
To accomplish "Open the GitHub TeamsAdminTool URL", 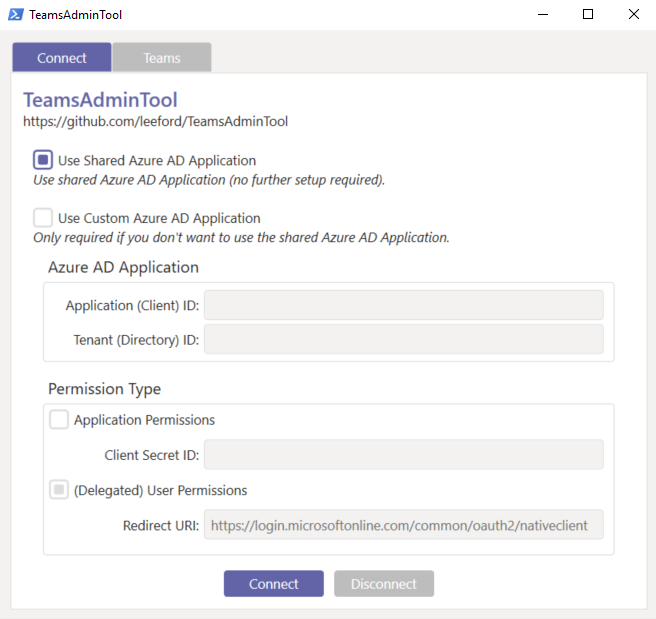I will click(x=155, y=121).
